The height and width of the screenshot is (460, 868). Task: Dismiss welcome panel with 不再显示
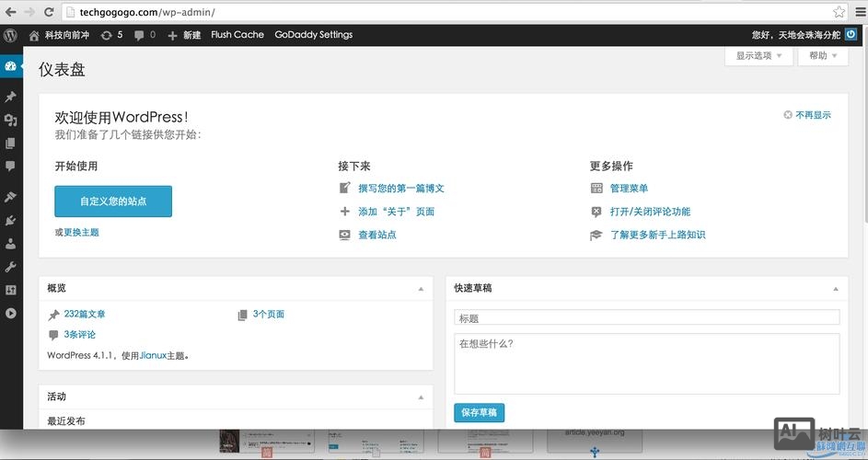[807, 115]
